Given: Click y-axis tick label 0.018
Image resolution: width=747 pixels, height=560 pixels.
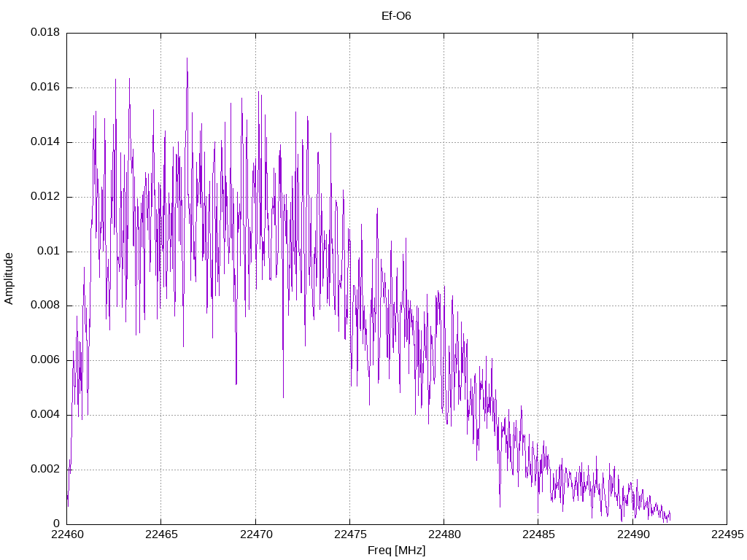Looking at the screenshot, I should [x=45, y=32].
